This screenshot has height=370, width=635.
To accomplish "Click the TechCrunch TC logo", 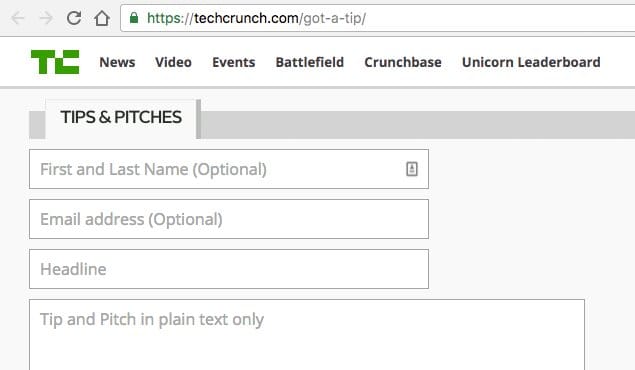I will pos(55,62).
